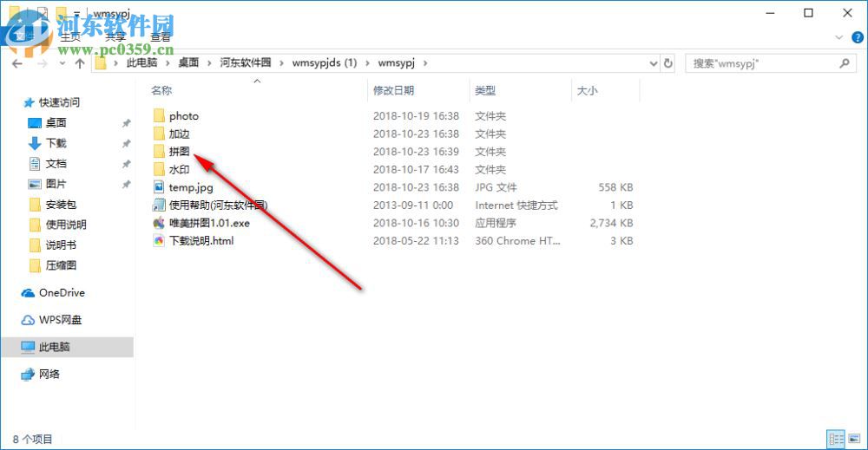Open 安装包 folder in sidebar
Image resolution: width=868 pixels, height=450 pixels.
[61, 205]
